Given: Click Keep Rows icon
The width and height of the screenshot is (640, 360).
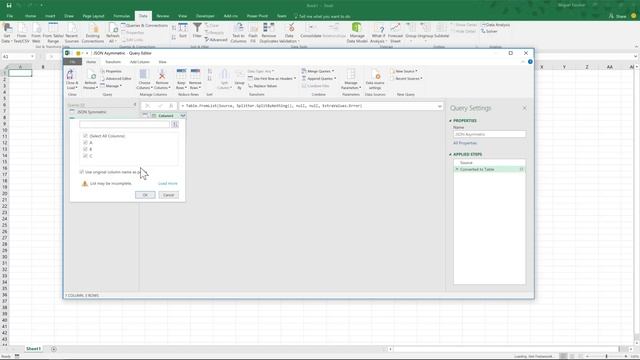Looking at the screenshot, I should click(x=181, y=75).
